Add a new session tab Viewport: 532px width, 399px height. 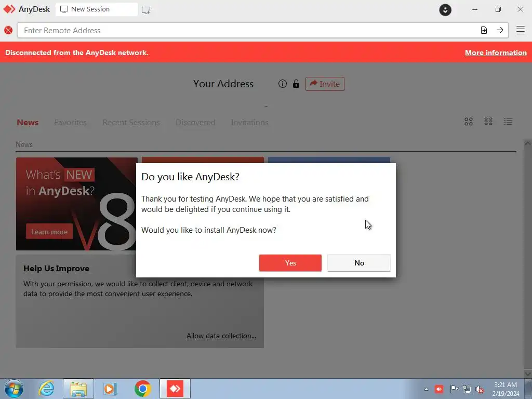click(x=146, y=10)
